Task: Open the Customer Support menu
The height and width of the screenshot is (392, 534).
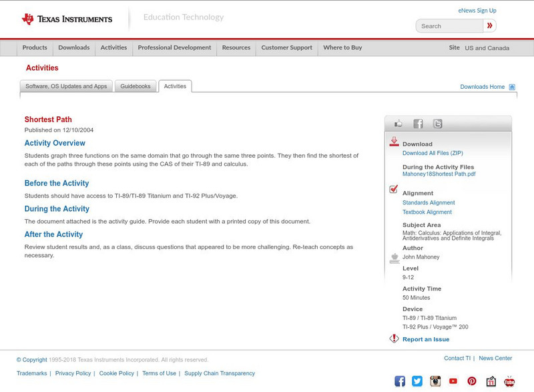Action: click(287, 47)
